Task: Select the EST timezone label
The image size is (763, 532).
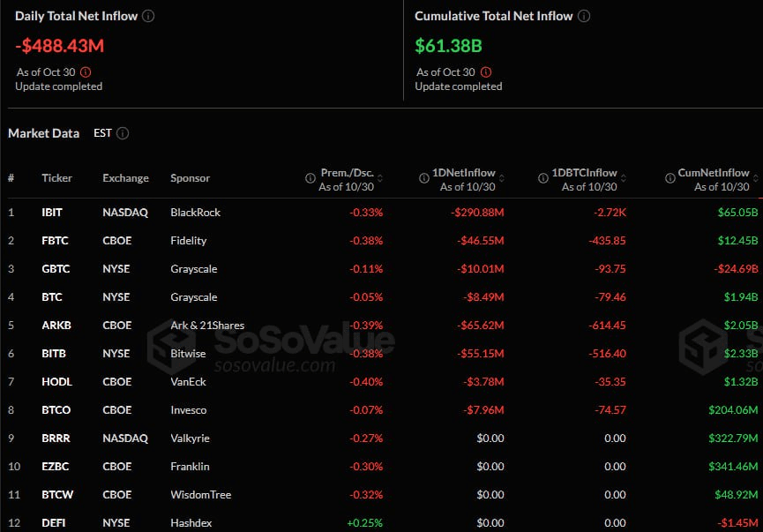Action: coord(103,133)
